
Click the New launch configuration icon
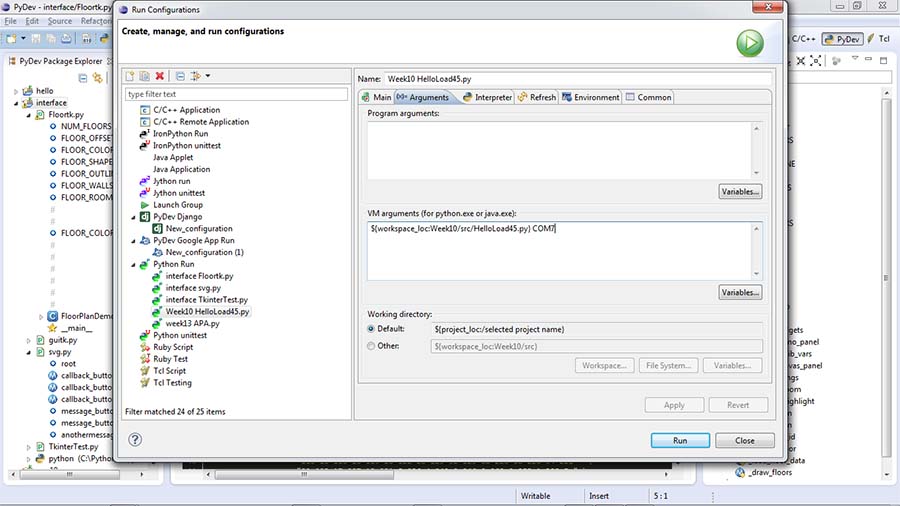[130, 76]
